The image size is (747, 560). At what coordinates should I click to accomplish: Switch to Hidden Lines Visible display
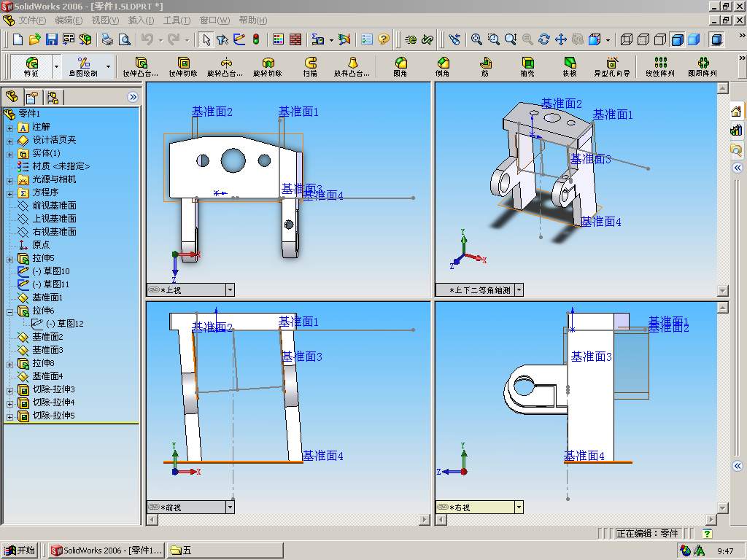(x=643, y=39)
